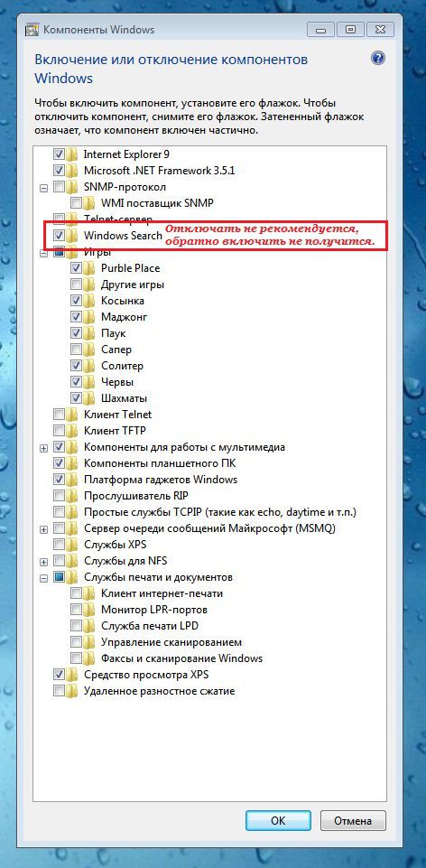Image resolution: width=426 pixels, height=868 pixels.
Task: Click the folder icon beside Шахматы
Action: point(89,398)
